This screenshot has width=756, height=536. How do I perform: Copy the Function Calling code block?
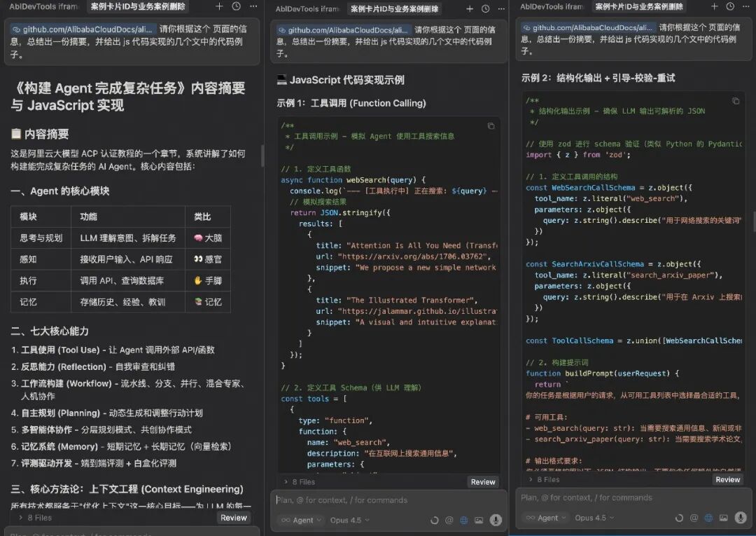[491, 126]
